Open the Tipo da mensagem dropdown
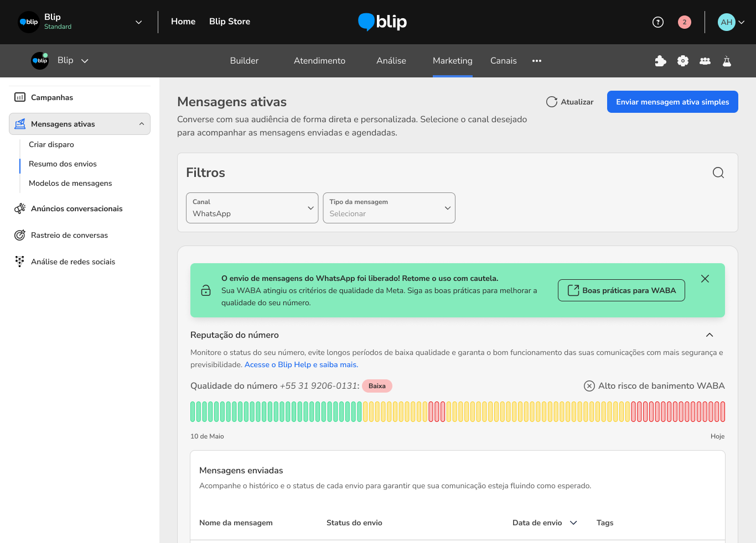Image resolution: width=756 pixels, height=543 pixels. click(x=389, y=208)
